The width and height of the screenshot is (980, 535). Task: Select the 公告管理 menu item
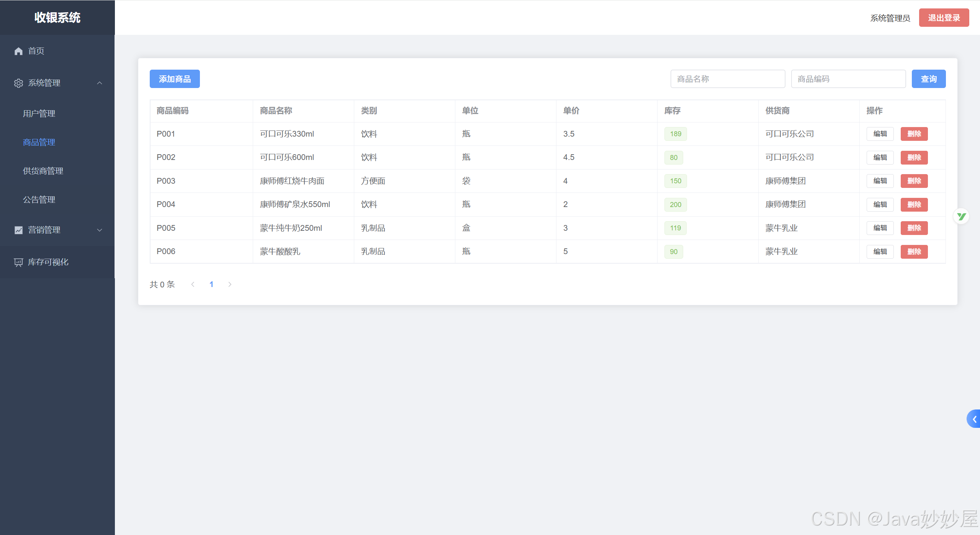pos(39,200)
